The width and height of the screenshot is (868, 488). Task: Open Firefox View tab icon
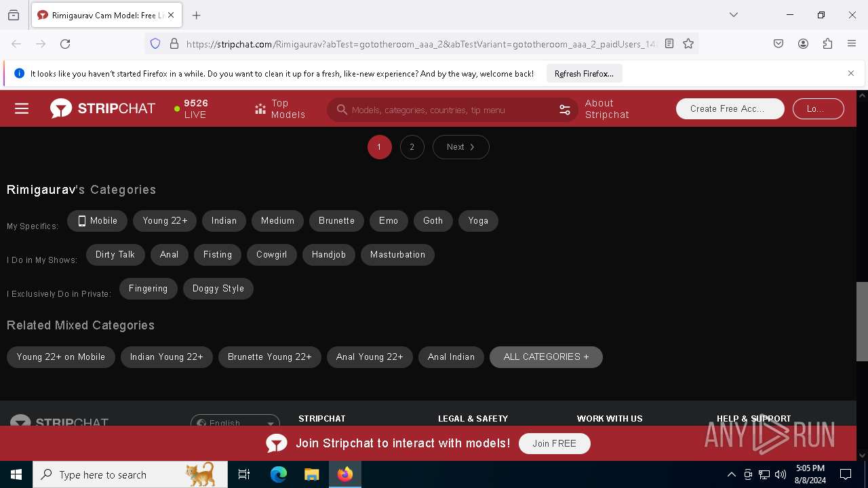[x=14, y=15]
